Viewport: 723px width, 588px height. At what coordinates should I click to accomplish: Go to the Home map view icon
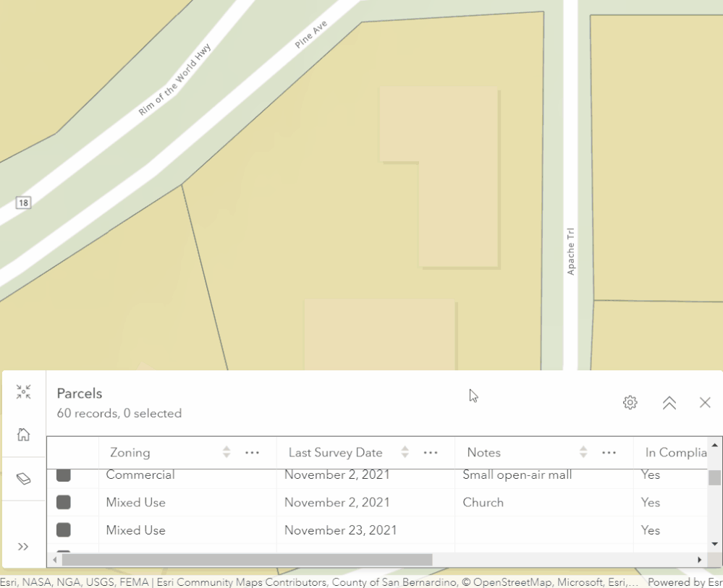coord(23,435)
